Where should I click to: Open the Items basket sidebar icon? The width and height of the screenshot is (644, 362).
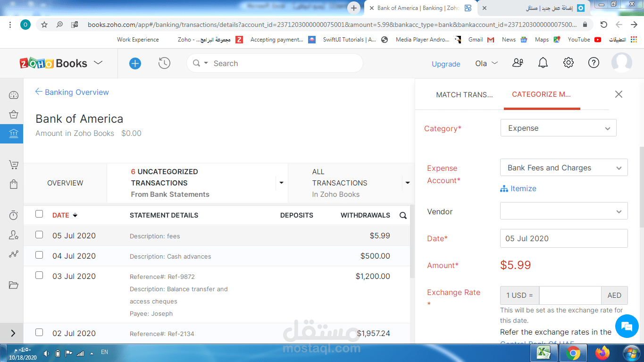14,114
